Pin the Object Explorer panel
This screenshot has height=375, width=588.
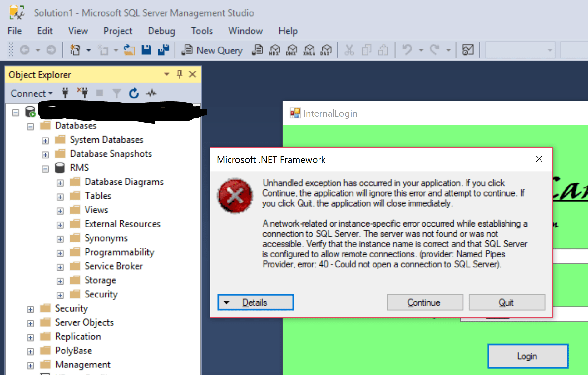tap(180, 74)
